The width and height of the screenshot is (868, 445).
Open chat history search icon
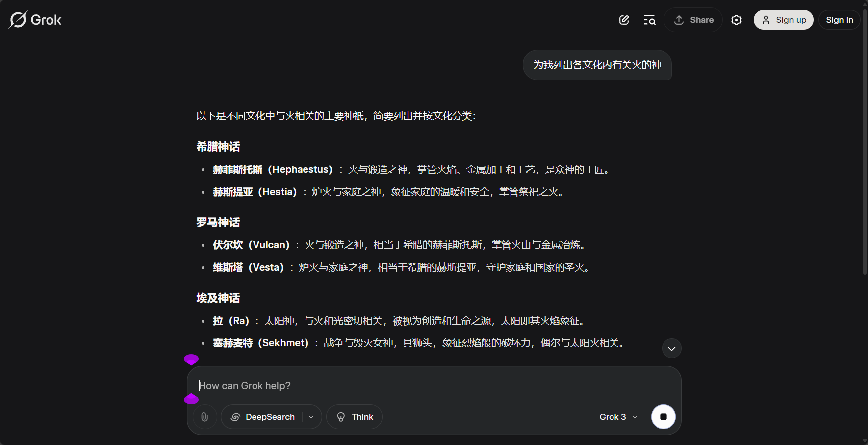coord(649,20)
